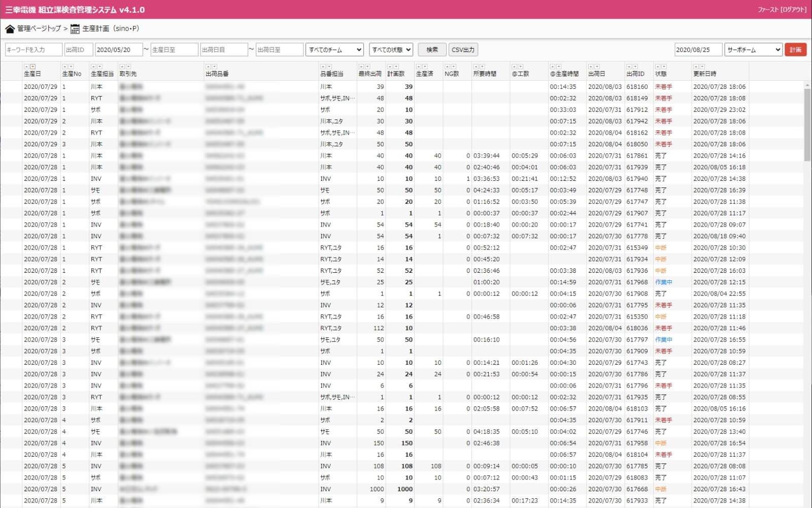Viewport: 812px width, 508px height.
Task: Sort 品番担当 column descending
Action: click(x=329, y=67)
